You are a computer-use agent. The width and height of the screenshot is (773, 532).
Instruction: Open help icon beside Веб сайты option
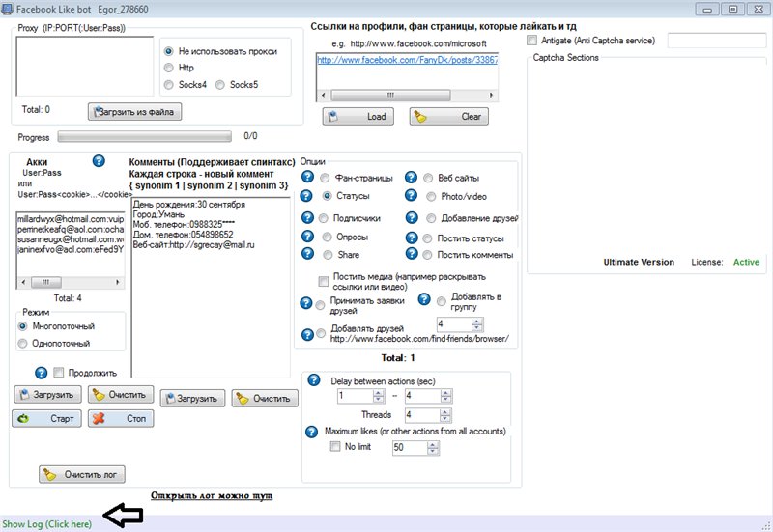click(x=412, y=178)
